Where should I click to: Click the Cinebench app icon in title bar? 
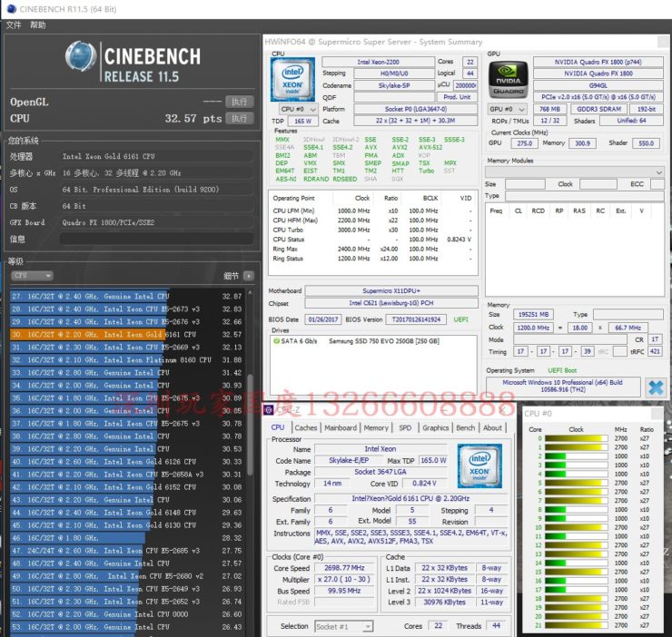pyautogui.click(x=12, y=8)
